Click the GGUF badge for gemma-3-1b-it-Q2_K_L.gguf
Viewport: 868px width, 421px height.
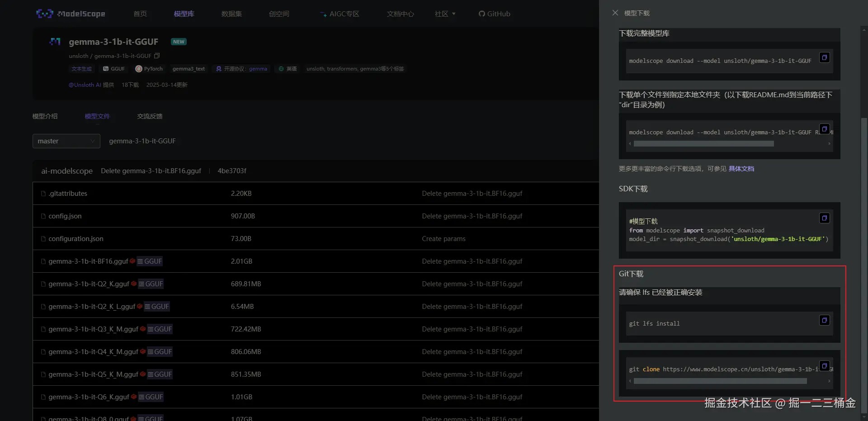(x=157, y=307)
